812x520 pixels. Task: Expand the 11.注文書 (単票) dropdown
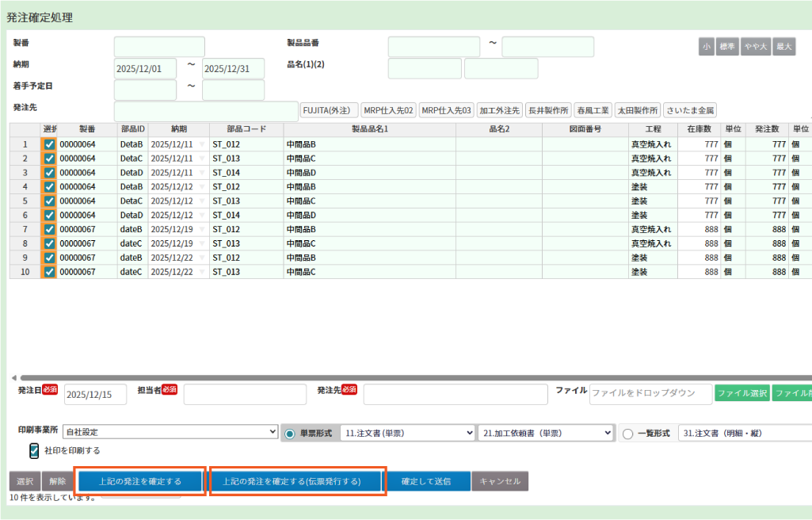pos(407,433)
